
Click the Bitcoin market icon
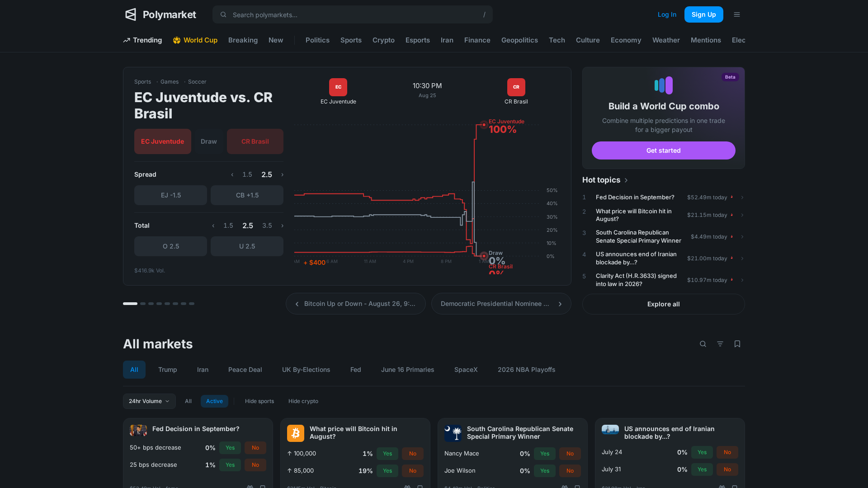(296, 433)
